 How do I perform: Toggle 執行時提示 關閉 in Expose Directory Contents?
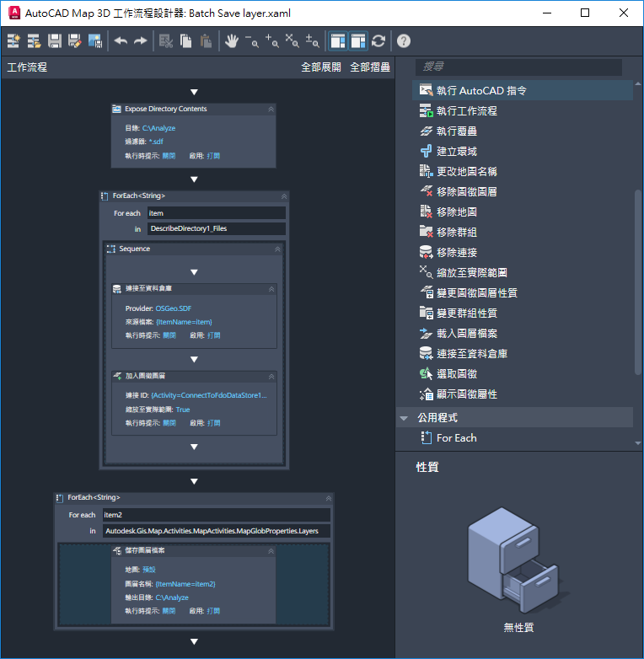pyautogui.click(x=169, y=156)
